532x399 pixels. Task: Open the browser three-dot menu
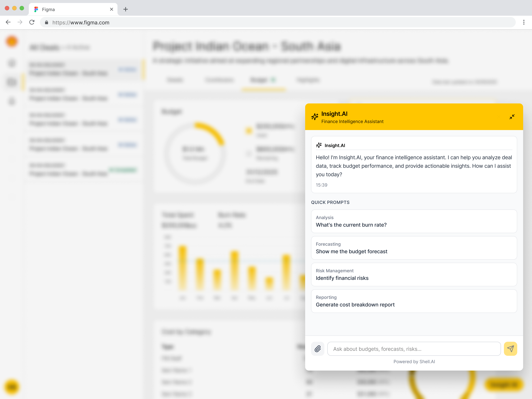(524, 22)
